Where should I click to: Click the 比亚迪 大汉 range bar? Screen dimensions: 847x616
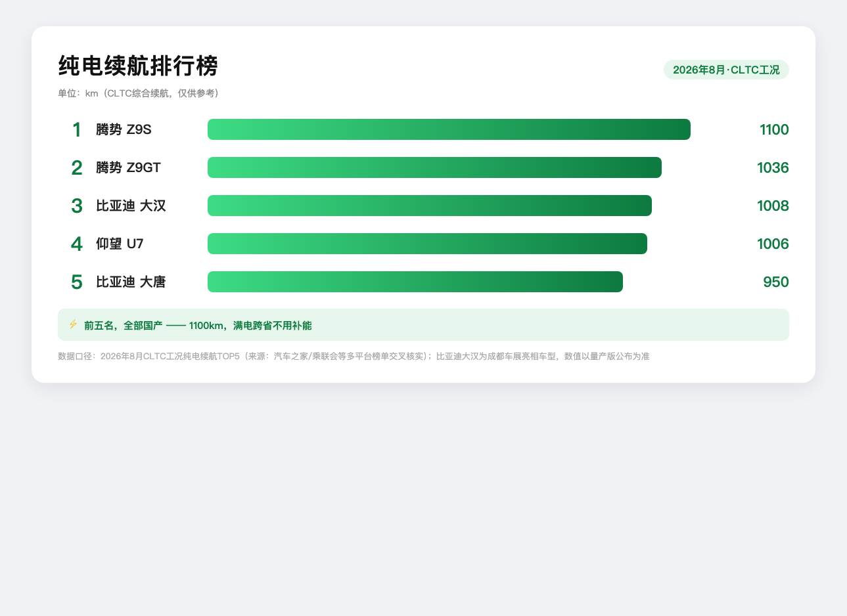430,206
